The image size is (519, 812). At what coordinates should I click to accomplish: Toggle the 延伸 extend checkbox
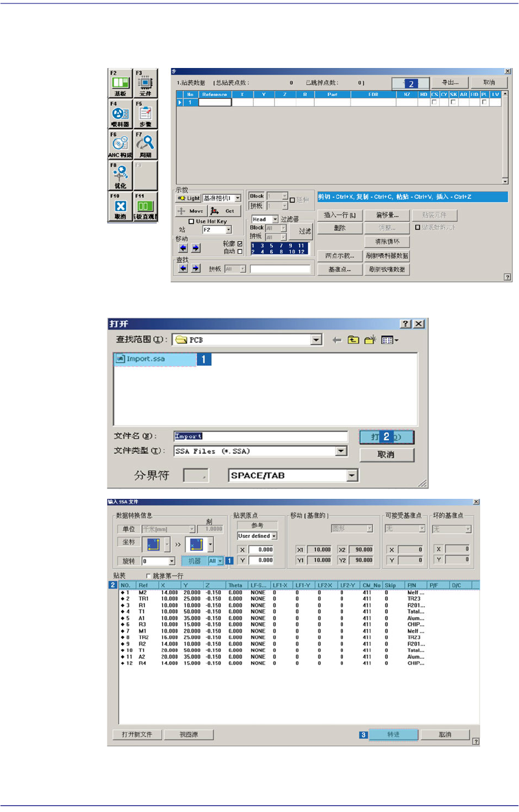point(292,200)
